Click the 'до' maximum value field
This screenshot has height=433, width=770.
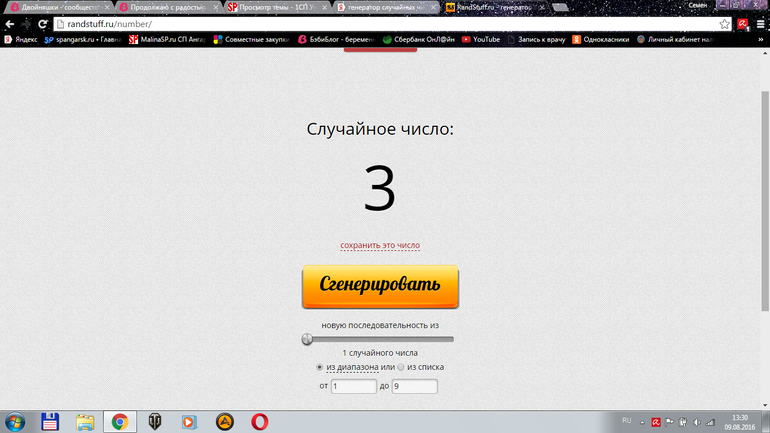pyautogui.click(x=414, y=386)
